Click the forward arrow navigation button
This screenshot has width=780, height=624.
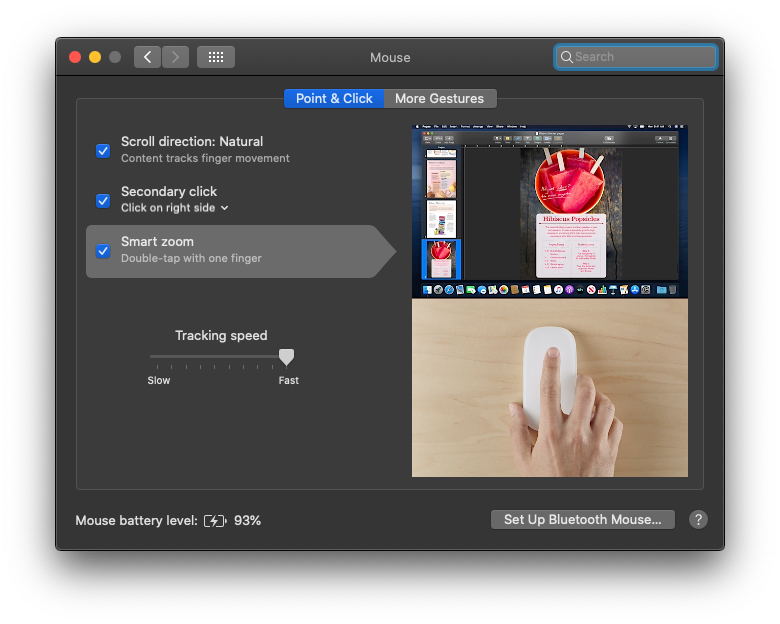pos(176,57)
